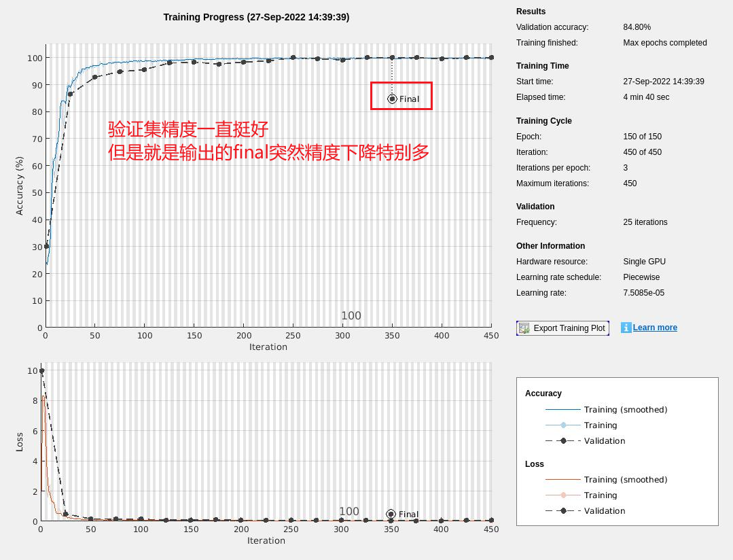Screen dimensions: 733x560
Task: Click the blue info icon beside Learn more
Action: pos(626,328)
